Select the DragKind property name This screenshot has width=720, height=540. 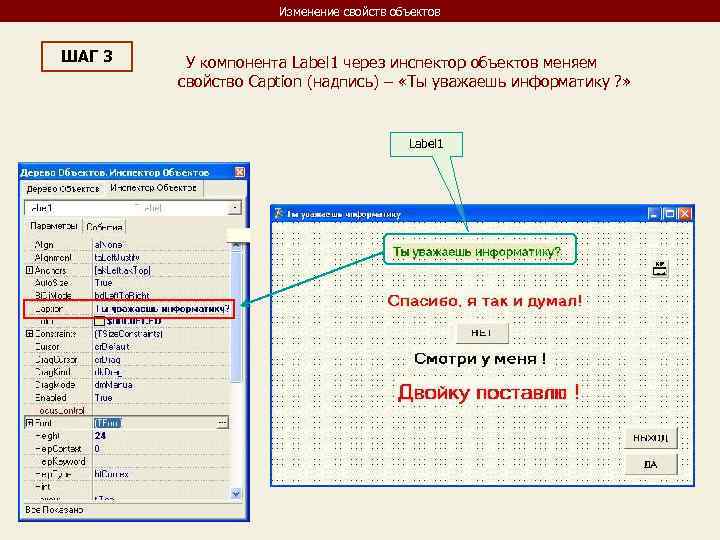53,372
